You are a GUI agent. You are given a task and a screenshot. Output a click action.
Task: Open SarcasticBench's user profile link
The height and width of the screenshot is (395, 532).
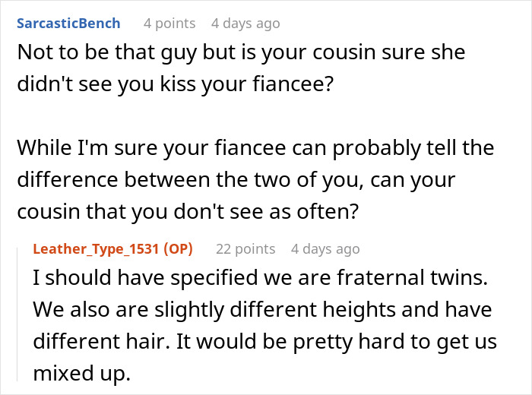(x=68, y=24)
